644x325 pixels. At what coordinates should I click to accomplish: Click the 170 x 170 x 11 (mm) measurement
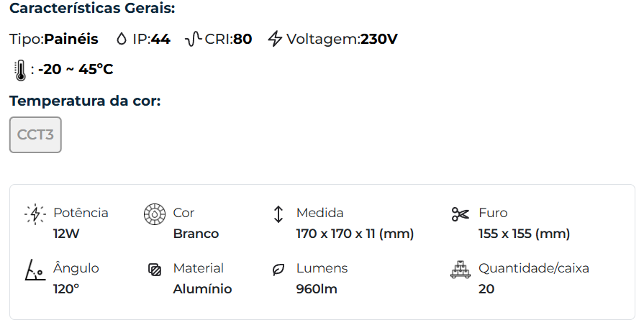[355, 234]
